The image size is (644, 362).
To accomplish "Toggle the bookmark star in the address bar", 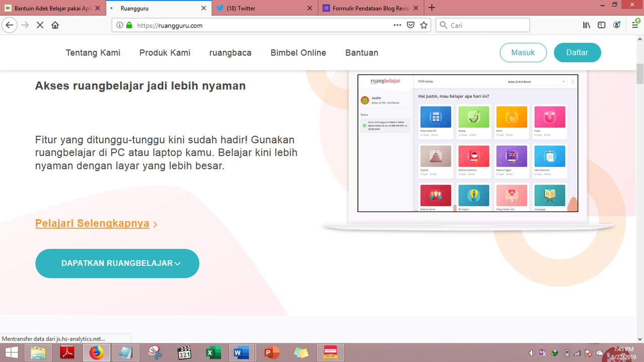I will click(x=424, y=25).
